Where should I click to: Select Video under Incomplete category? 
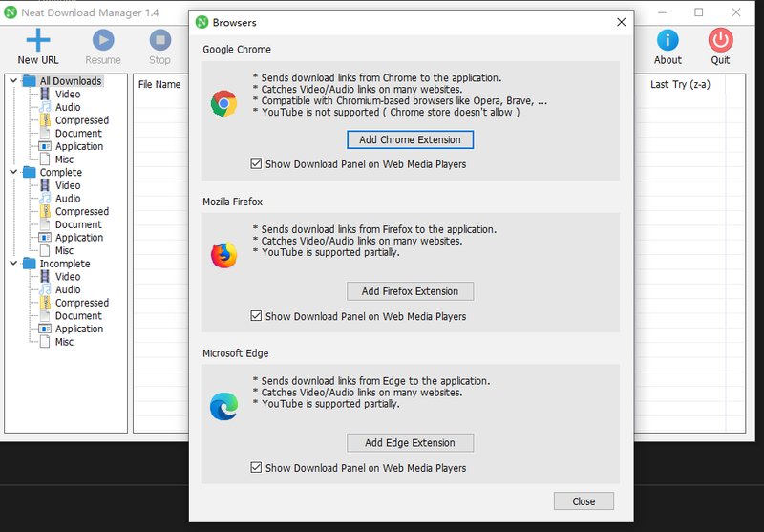click(x=68, y=277)
